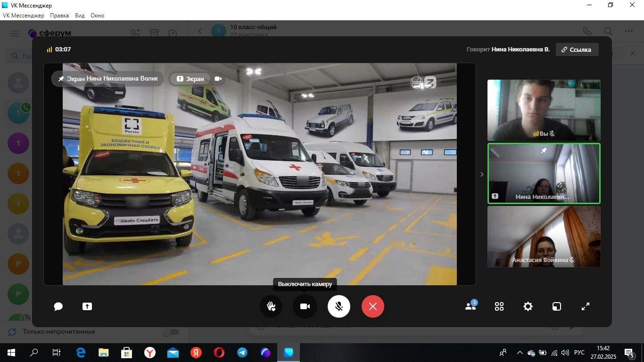Turn off the camera with the video button
Viewport: 644px width, 362px height.
click(305, 306)
